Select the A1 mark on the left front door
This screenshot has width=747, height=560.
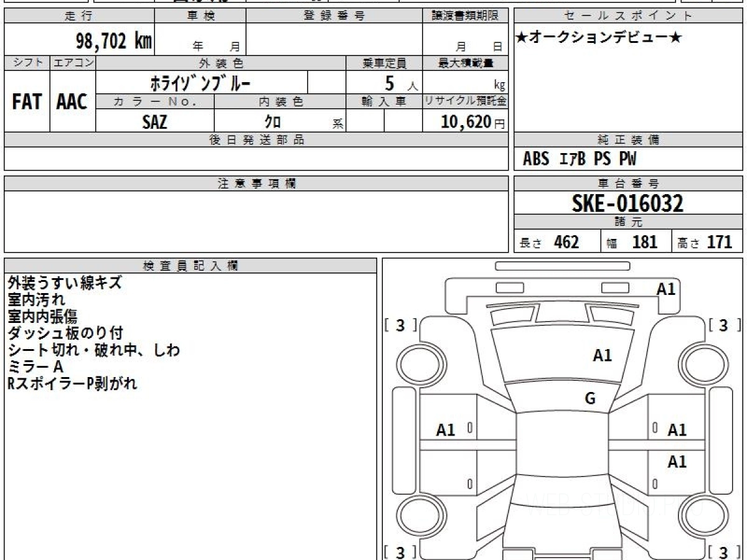click(x=446, y=430)
